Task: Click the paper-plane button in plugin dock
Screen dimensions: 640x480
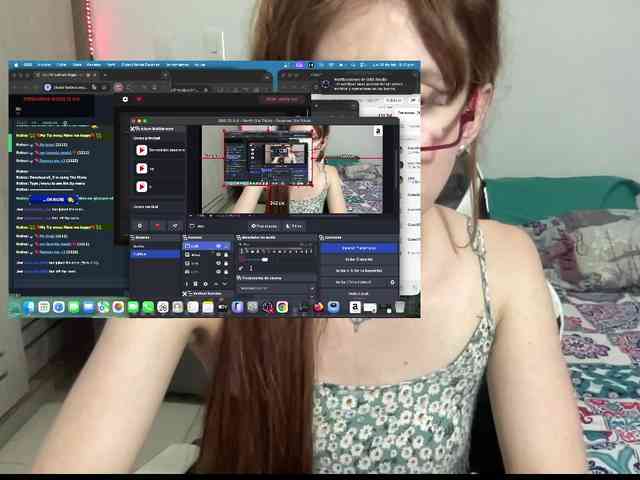Action: tap(175, 226)
